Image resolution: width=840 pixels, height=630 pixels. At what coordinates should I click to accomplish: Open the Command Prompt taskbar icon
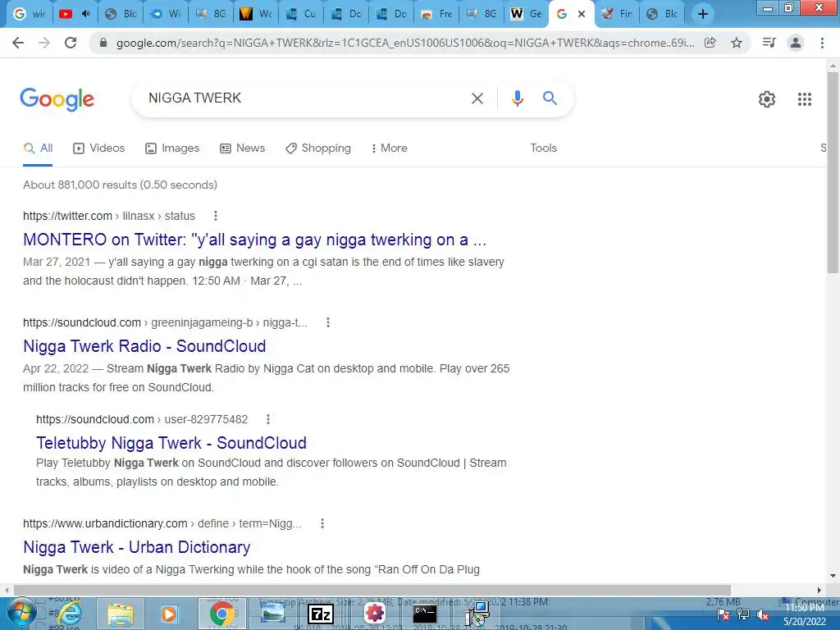click(x=425, y=614)
